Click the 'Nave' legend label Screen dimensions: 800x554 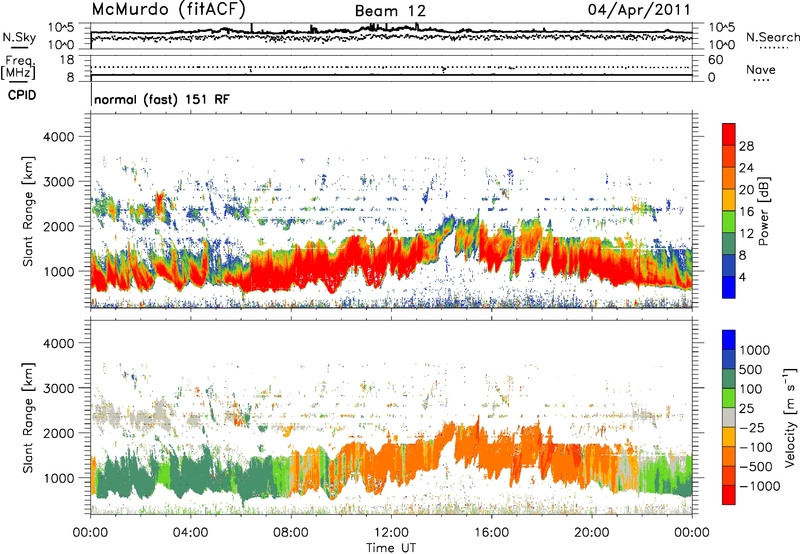761,69
